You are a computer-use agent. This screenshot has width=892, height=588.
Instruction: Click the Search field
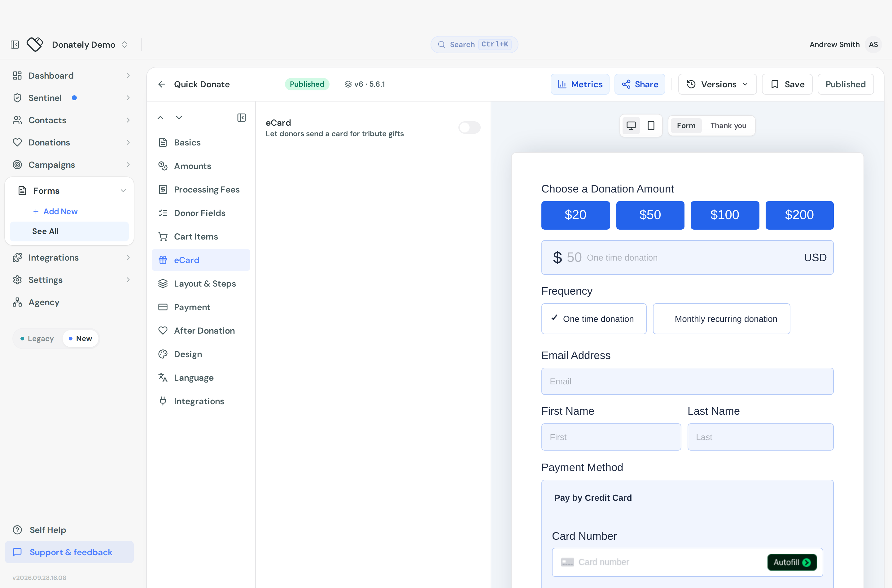[474, 44]
